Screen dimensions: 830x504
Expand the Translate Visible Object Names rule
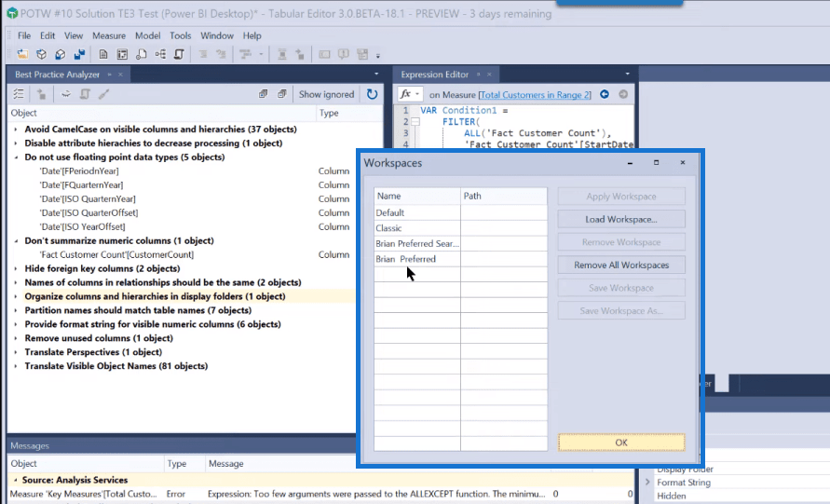pyautogui.click(x=15, y=366)
